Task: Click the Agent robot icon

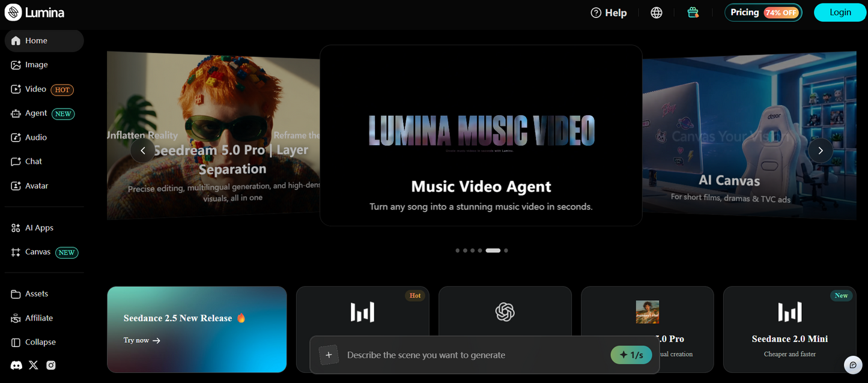Action: pos(16,113)
